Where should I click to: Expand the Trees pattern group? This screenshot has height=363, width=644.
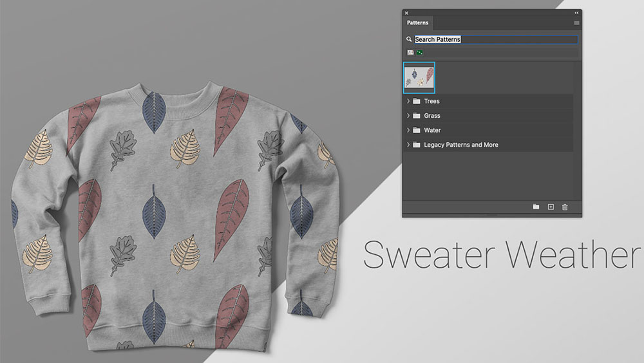[x=408, y=101]
